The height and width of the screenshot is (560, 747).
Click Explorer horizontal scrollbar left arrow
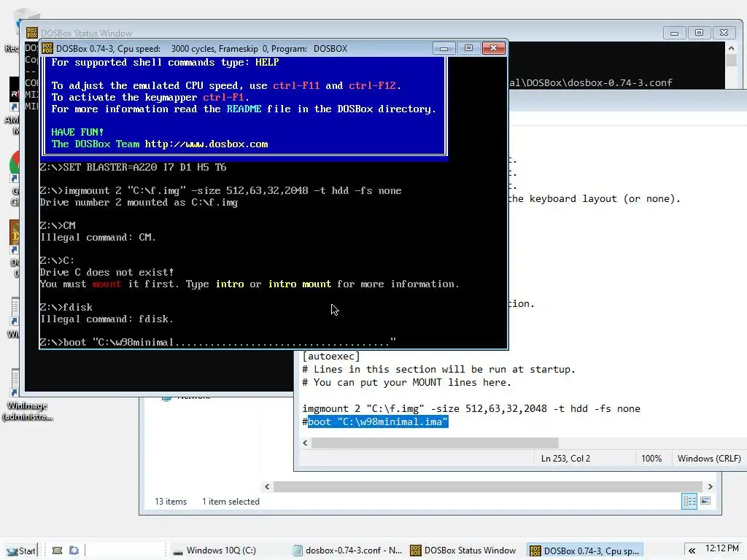[267, 486]
